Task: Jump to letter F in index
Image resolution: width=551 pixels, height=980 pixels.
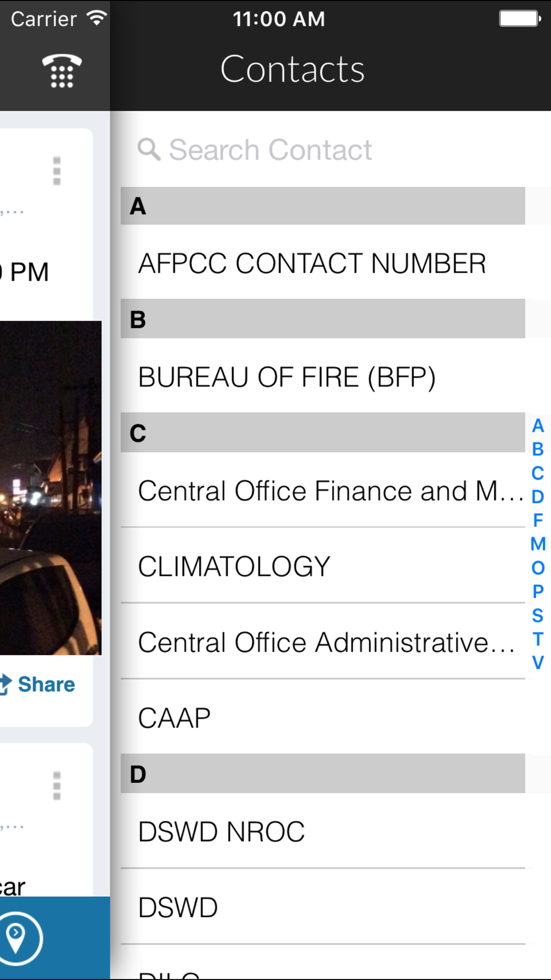Action: pyautogui.click(x=538, y=520)
